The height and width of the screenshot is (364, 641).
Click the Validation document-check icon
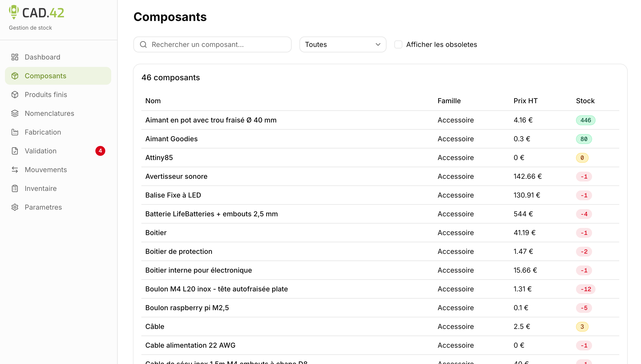point(15,151)
